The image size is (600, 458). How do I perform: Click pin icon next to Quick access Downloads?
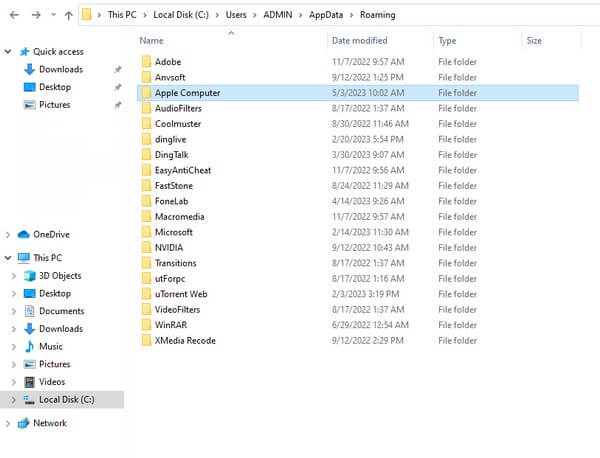pos(118,70)
